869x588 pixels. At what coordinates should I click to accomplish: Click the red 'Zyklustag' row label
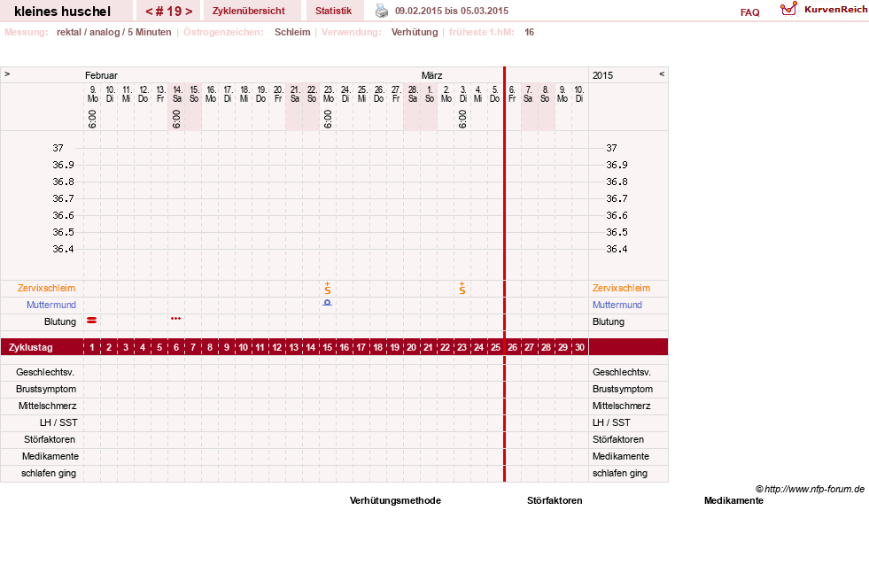(x=31, y=347)
